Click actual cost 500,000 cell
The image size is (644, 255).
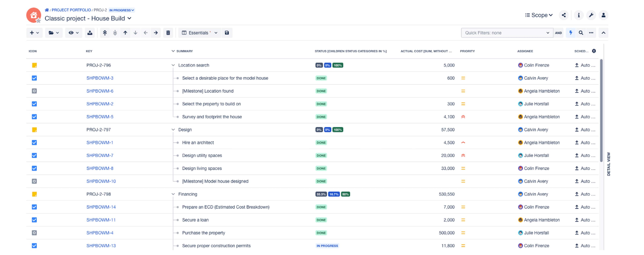tap(447, 233)
